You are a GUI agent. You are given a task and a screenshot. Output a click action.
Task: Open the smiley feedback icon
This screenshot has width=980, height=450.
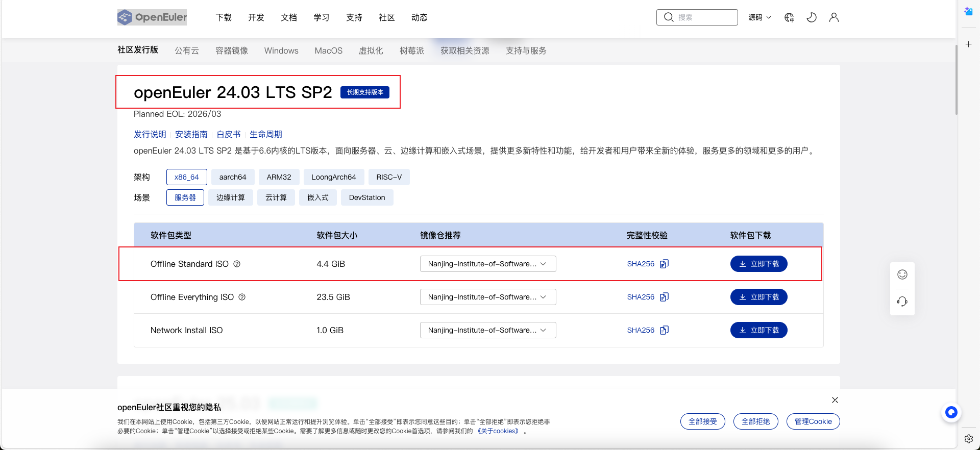pyautogui.click(x=902, y=274)
